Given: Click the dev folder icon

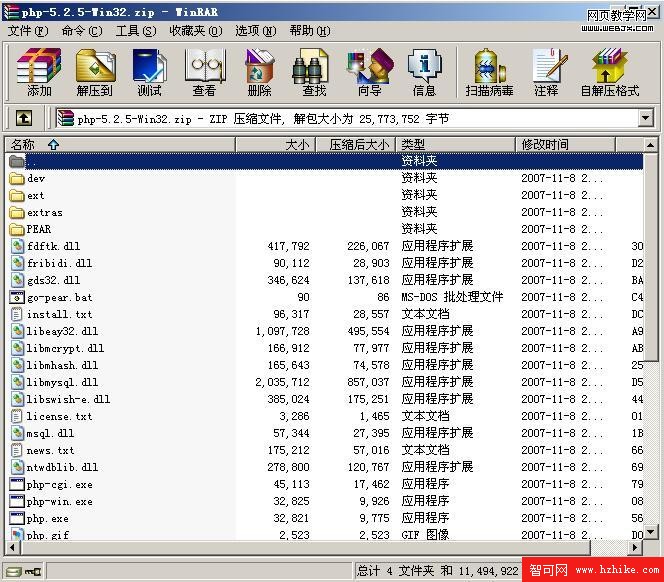Looking at the screenshot, I should 17,178.
